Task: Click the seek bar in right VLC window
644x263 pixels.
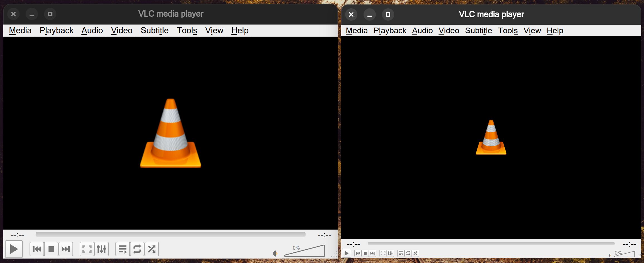Action: [x=491, y=243]
